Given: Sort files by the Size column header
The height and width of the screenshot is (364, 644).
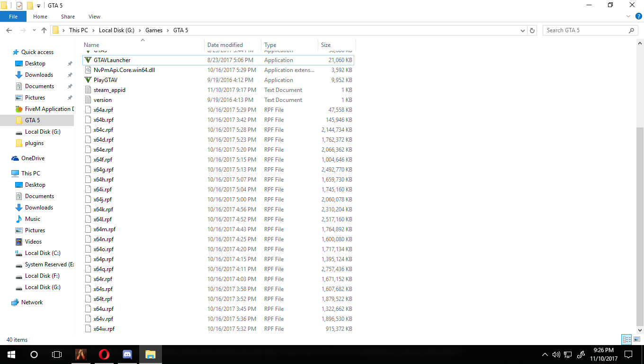Looking at the screenshot, I should [337, 45].
